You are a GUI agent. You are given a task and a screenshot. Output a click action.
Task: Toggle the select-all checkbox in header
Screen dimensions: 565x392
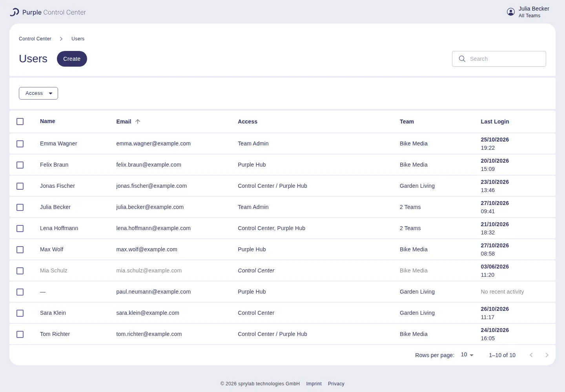pyautogui.click(x=20, y=122)
